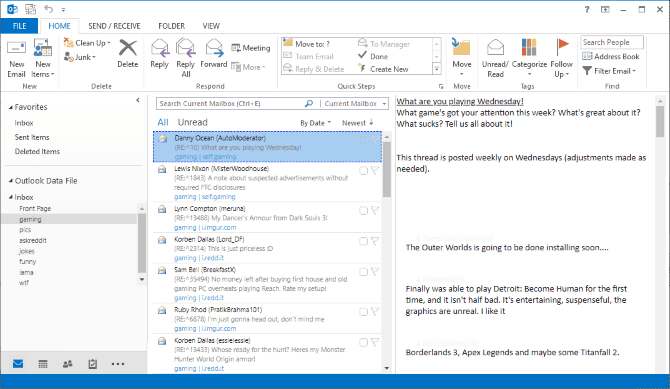Reply All to the email
Screen dimensions: 670x389
coord(185,59)
